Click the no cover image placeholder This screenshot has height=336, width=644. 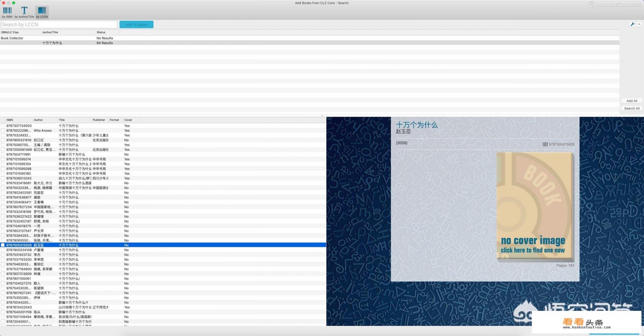[x=534, y=206]
